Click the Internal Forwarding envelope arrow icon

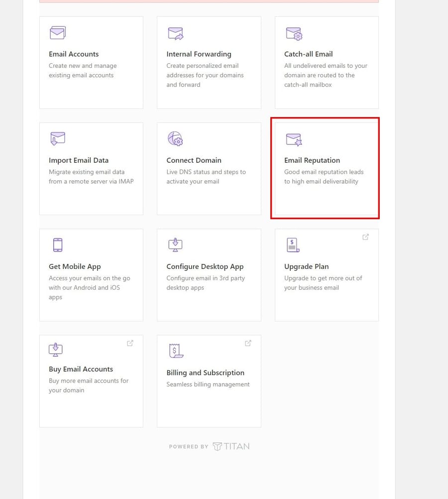(176, 33)
